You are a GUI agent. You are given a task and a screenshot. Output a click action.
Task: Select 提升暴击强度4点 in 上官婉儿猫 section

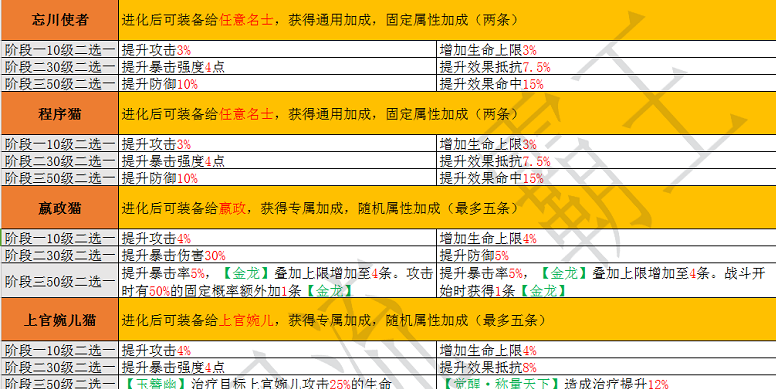pos(278,367)
